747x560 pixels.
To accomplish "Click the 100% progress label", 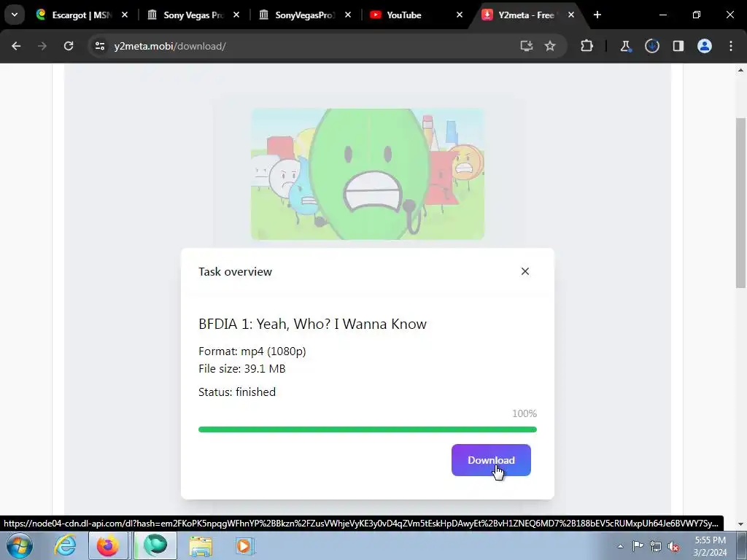I will click(525, 413).
